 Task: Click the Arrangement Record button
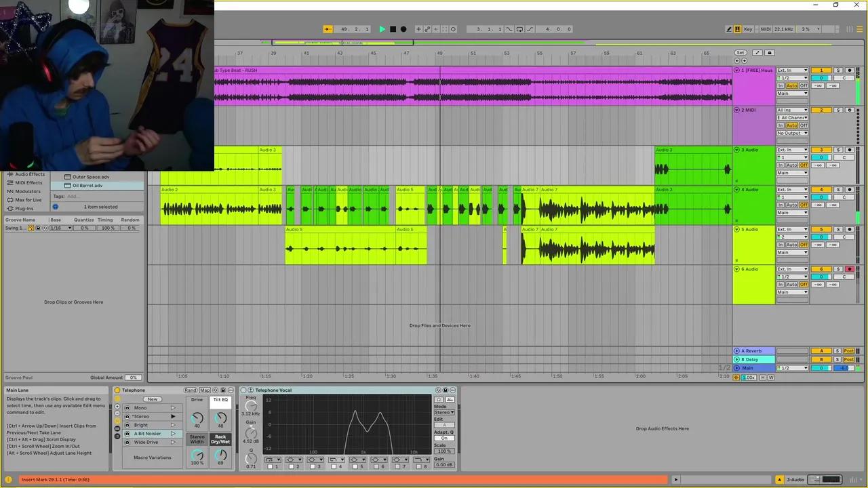tap(403, 29)
